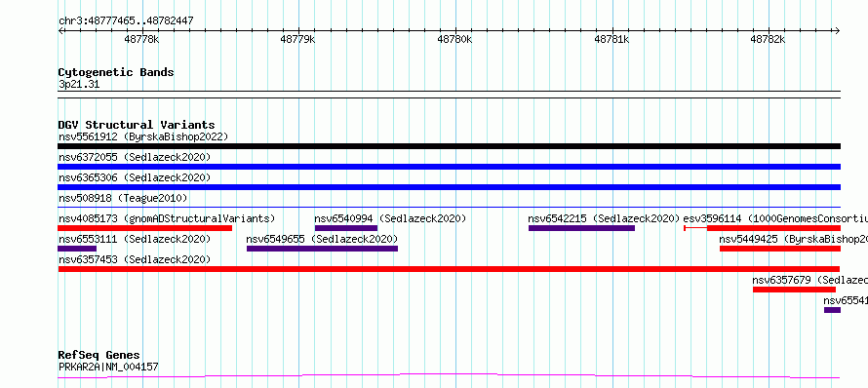
Task: Click the thin nsv508918 Teague2010 feature line
Action: 449,208
